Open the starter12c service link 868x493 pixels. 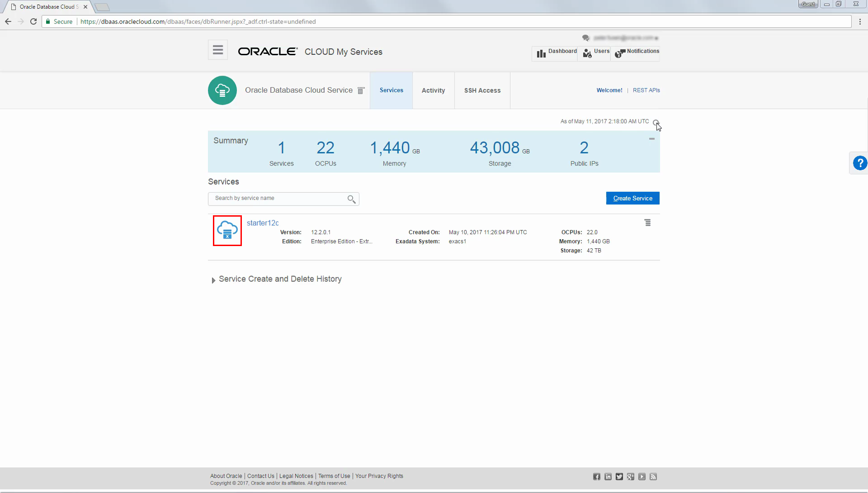click(x=263, y=223)
